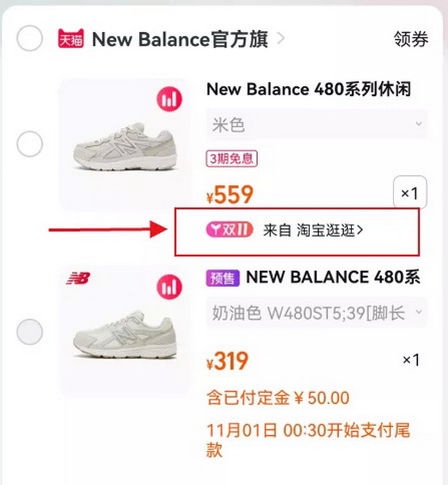Change quantity ×1 of first shoe
The width and height of the screenshot is (448, 485).
point(409,192)
